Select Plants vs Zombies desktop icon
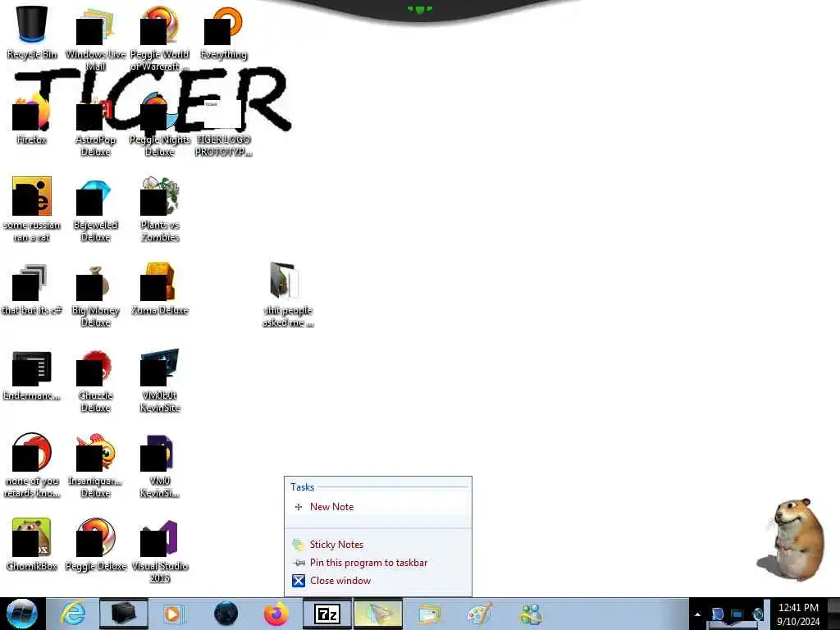Image resolution: width=840 pixels, height=630 pixels. pos(160,210)
